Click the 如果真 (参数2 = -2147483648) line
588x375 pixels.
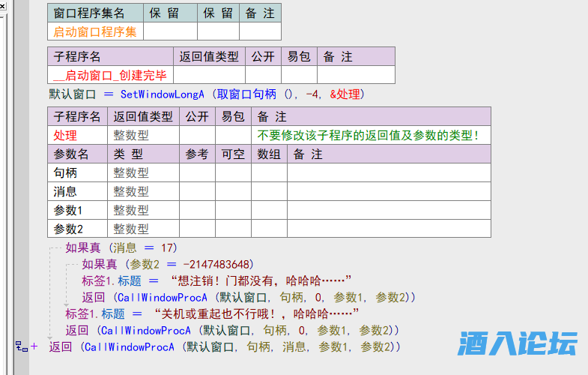tap(168, 264)
